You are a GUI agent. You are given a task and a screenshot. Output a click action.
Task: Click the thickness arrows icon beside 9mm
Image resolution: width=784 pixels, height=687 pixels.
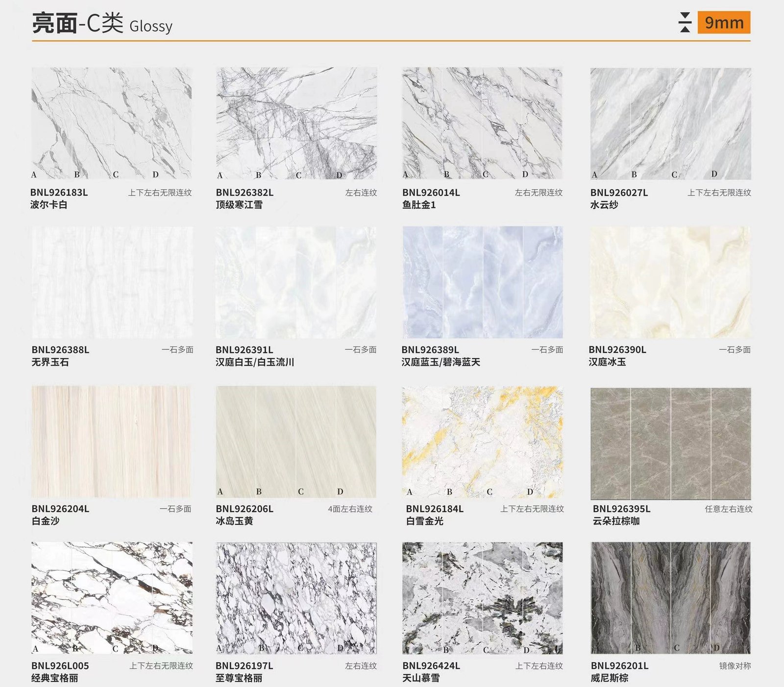click(x=685, y=23)
